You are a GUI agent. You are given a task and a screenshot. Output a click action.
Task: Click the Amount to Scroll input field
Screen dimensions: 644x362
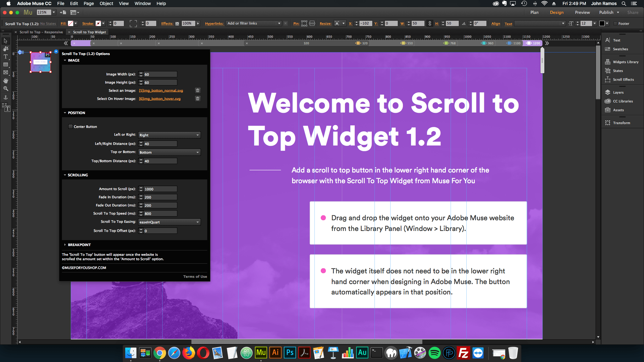pos(160,189)
